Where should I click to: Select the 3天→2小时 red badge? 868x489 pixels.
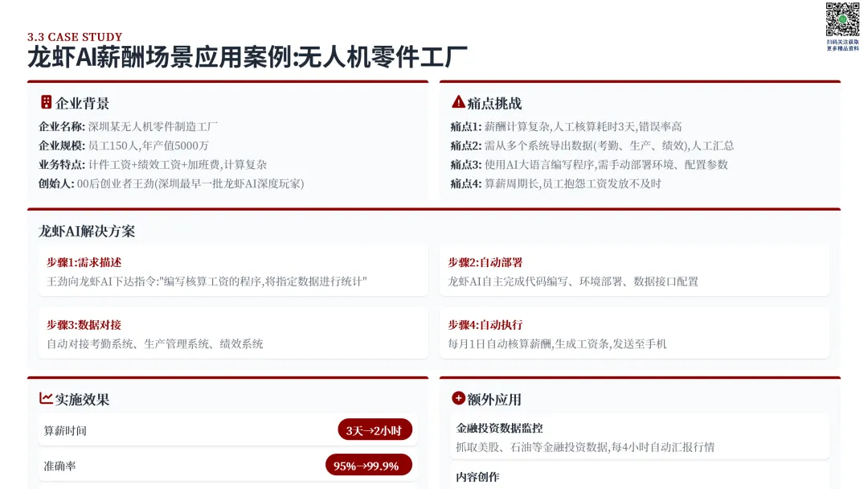click(x=375, y=429)
